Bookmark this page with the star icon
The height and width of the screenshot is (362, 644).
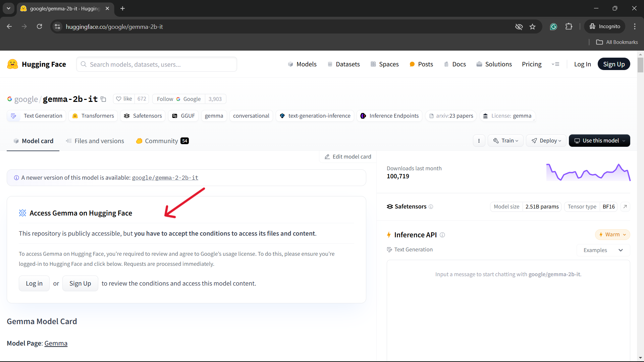tap(532, 26)
